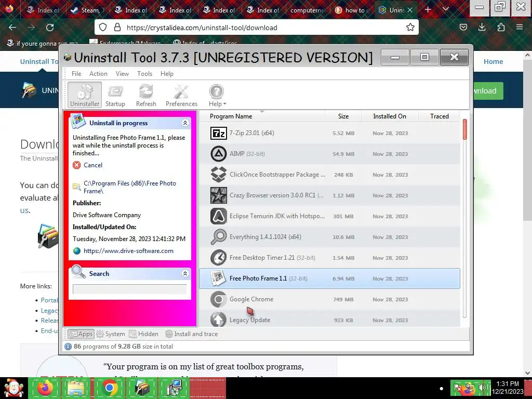Open the File menu
This screenshot has width=532, height=399.
click(76, 74)
